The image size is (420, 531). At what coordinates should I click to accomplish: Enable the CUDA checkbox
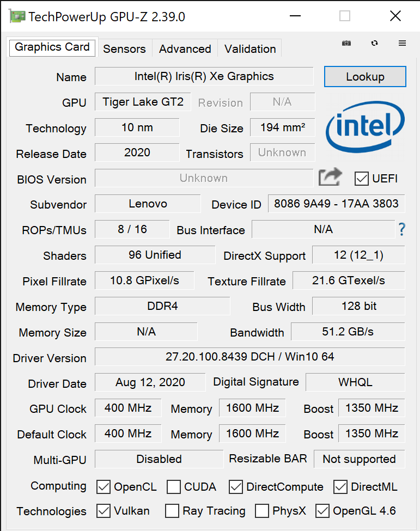[174, 487]
